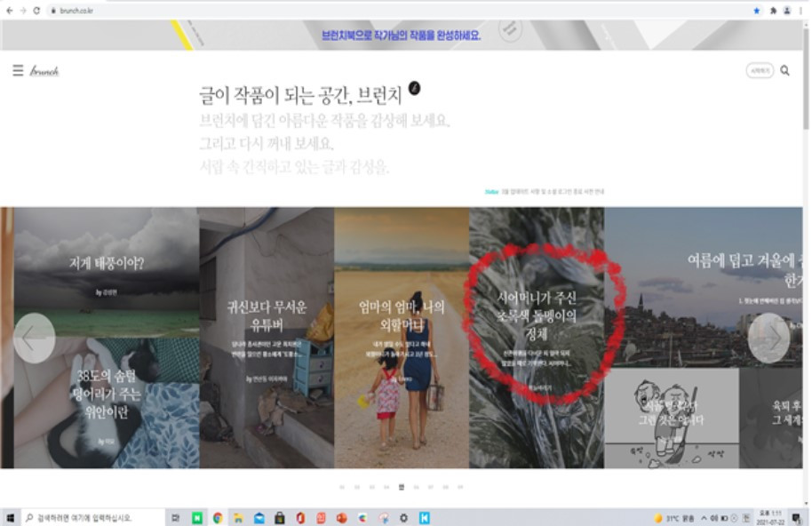Bookmark page with the star icon

pos(757,11)
